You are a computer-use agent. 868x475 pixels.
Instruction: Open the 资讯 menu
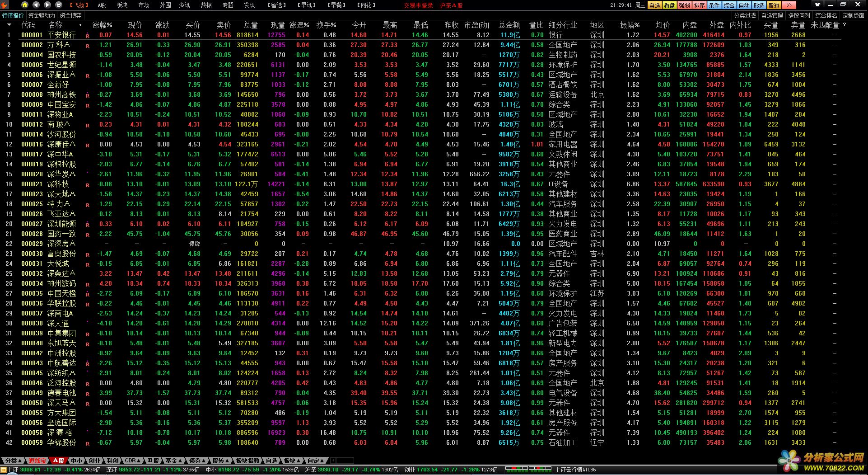click(184, 5)
